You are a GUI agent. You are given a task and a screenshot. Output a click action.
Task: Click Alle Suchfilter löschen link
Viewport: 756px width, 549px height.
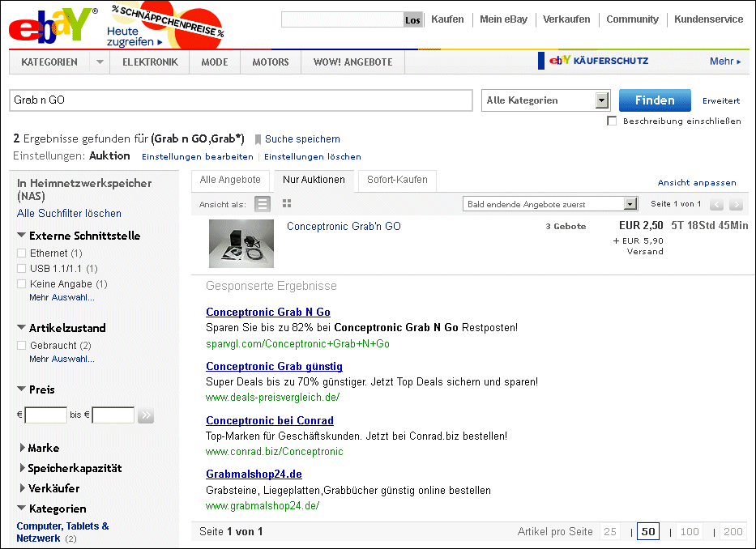pyautogui.click(x=69, y=214)
